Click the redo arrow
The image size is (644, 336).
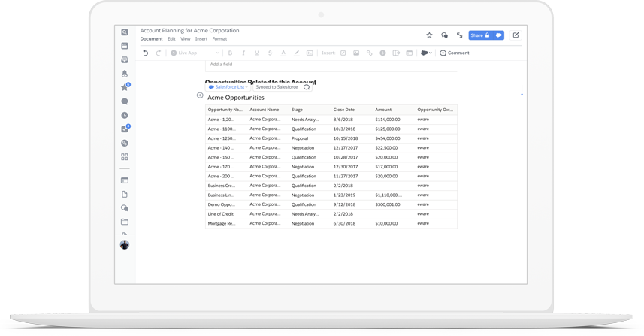coord(158,53)
